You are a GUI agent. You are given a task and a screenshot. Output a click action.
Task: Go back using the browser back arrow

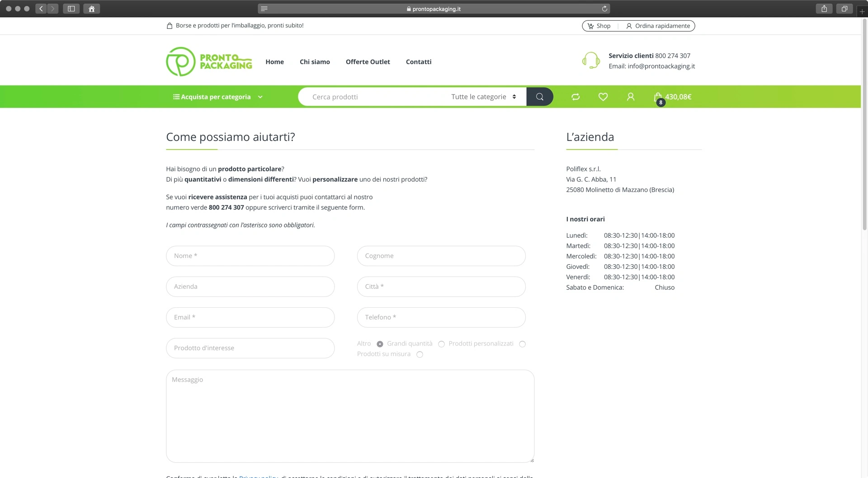coord(41,9)
